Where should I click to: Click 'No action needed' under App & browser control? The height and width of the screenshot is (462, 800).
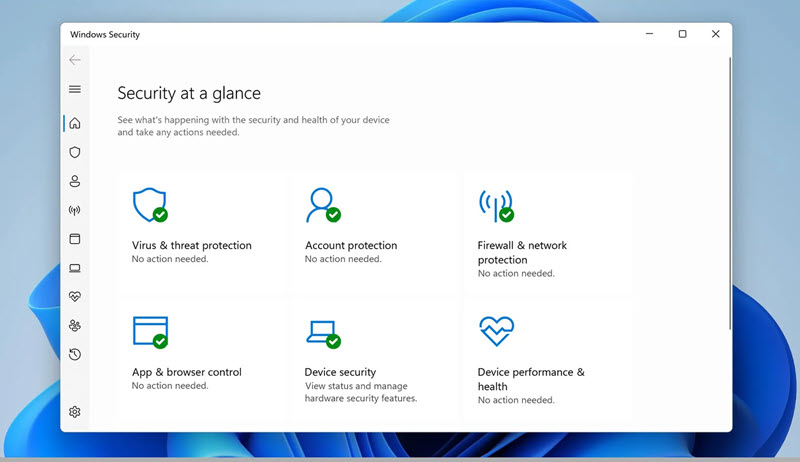[x=170, y=386]
